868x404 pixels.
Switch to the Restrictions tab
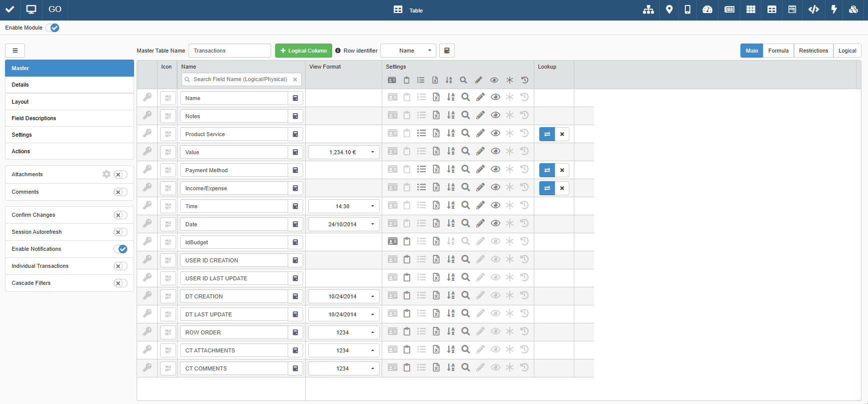click(813, 51)
